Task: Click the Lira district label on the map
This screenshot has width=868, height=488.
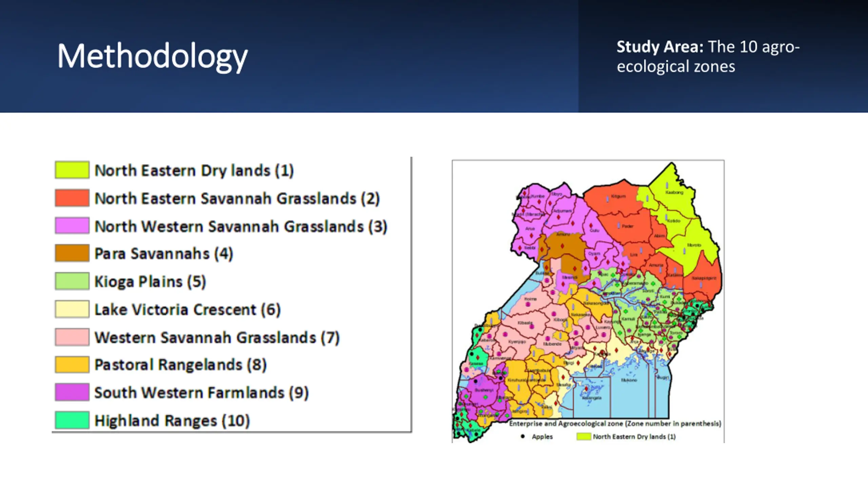Action: click(x=634, y=255)
